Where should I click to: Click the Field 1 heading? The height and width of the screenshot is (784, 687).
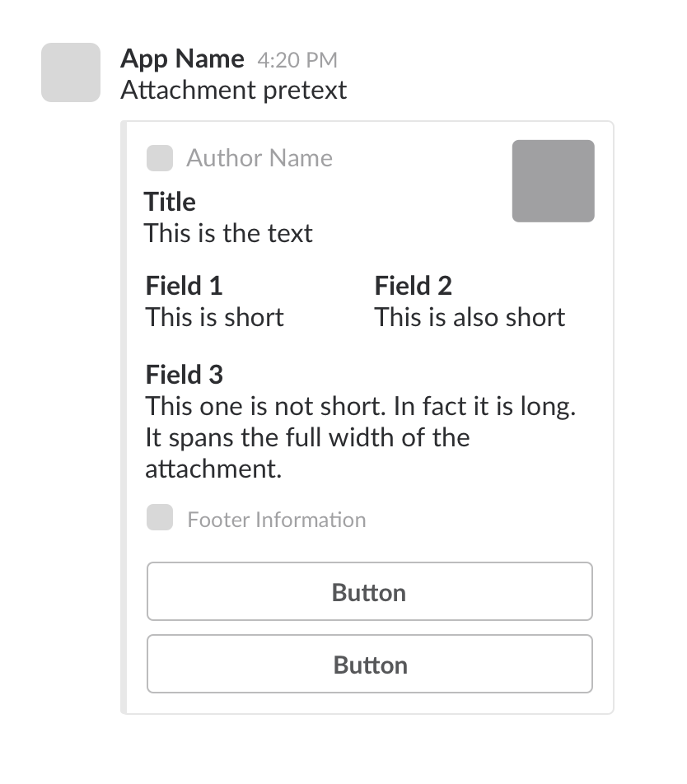[x=184, y=285]
